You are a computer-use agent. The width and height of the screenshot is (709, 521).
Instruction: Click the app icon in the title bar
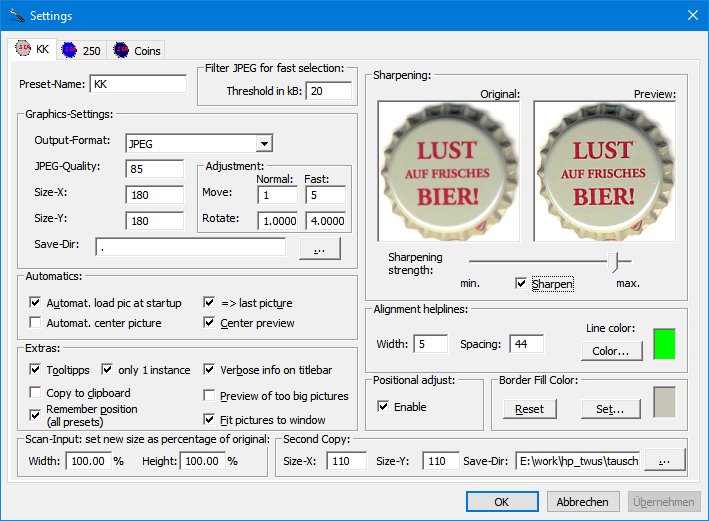pyautogui.click(x=16, y=16)
